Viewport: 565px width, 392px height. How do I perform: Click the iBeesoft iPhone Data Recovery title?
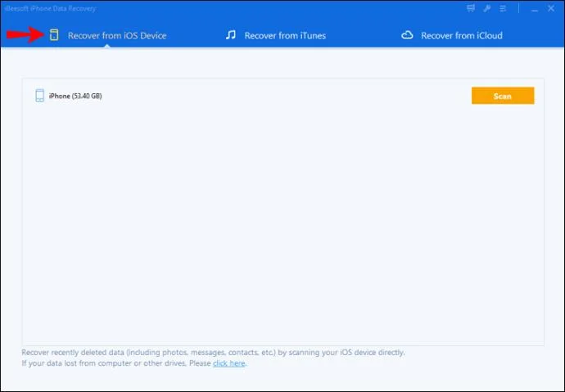click(x=50, y=8)
